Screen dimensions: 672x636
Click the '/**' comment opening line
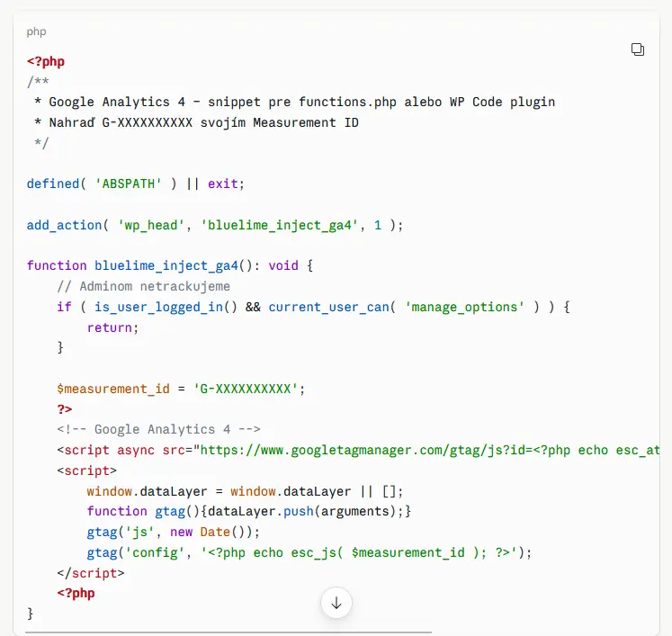[x=38, y=82]
